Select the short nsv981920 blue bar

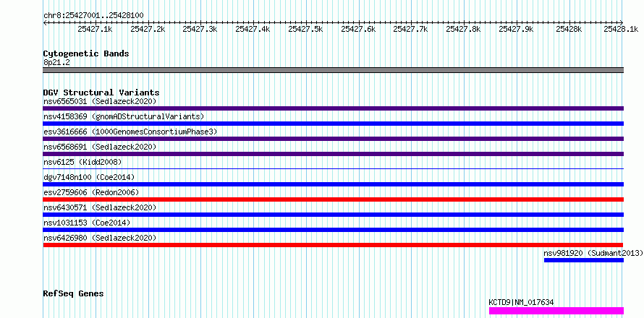584,260
